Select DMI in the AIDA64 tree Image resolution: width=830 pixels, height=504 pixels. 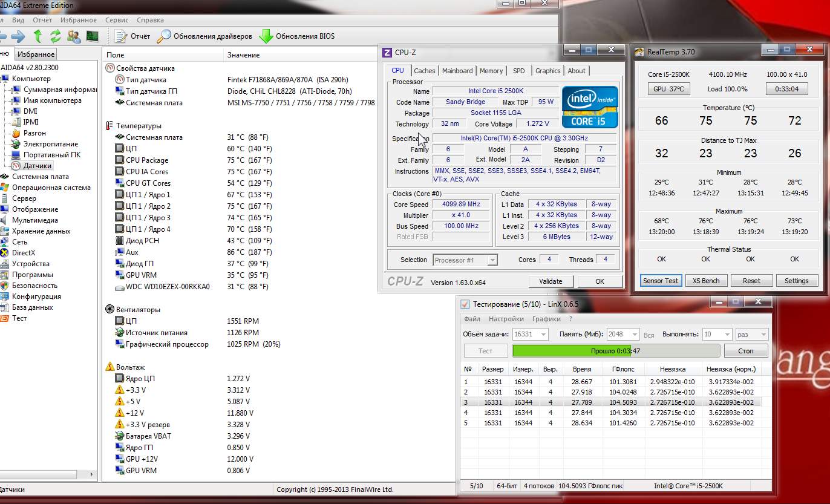tap(24, 111)
